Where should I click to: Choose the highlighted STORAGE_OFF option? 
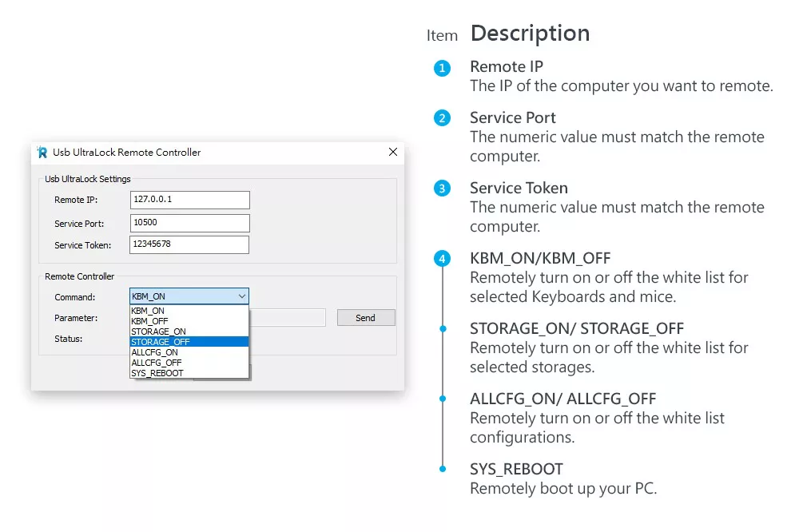point(160,342)
